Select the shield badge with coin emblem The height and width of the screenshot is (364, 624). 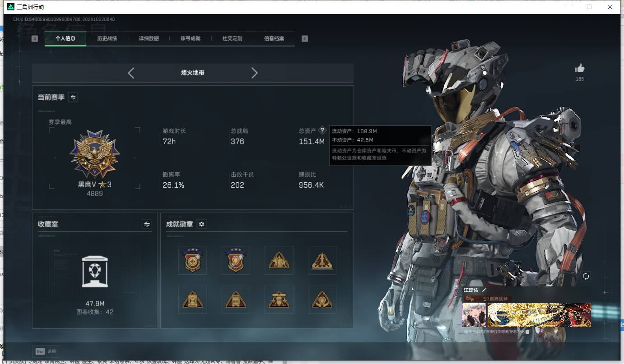point(192,260)
